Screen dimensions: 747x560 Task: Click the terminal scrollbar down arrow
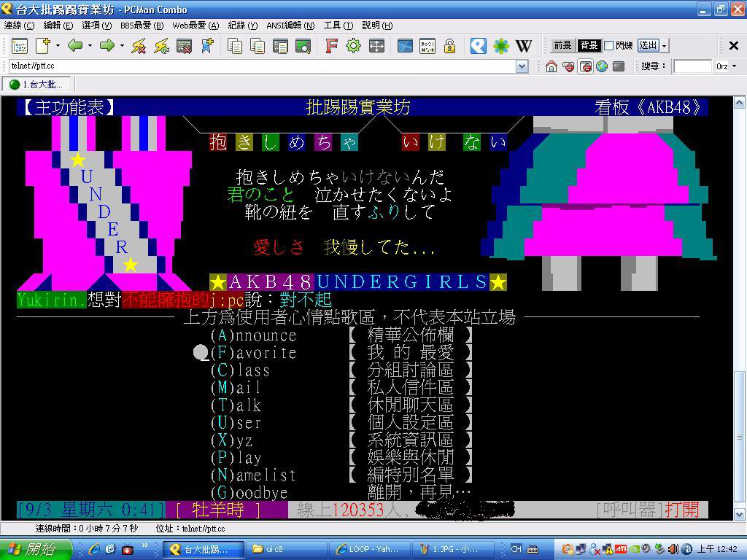pos(740,514)
